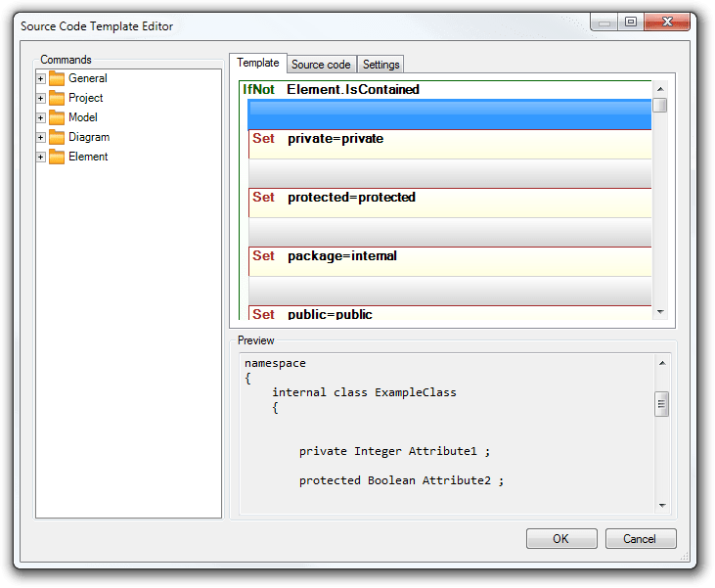This screenshot has width=715, height=588.
Task: Click the template list scrollbar thumb
Action: pyautogui.click(x=660, y=105)
